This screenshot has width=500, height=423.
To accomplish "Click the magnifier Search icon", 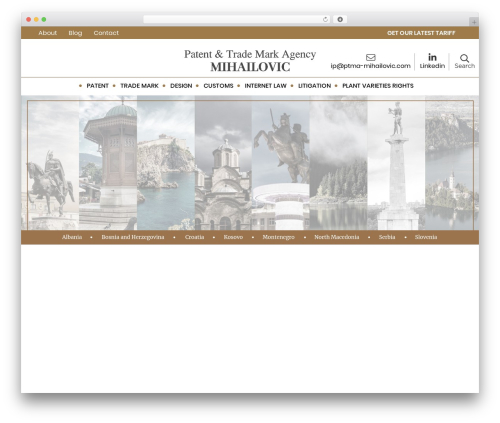I will pos(464,58).
